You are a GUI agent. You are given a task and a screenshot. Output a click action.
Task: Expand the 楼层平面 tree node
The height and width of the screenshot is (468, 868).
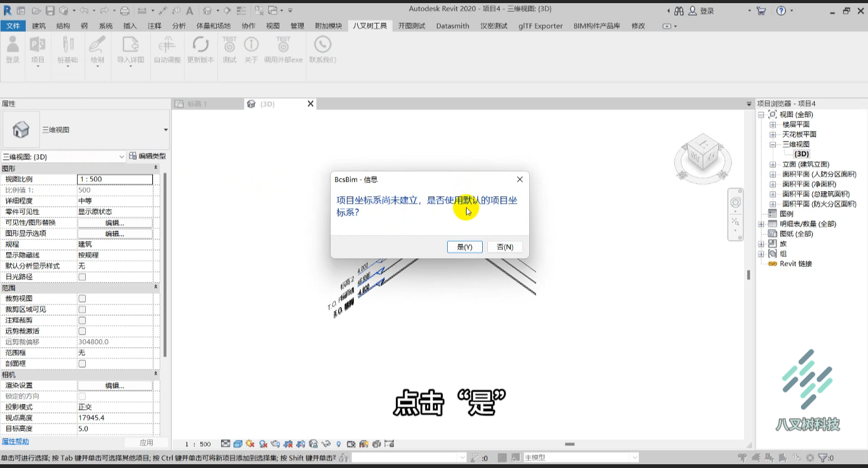[773, 125]
